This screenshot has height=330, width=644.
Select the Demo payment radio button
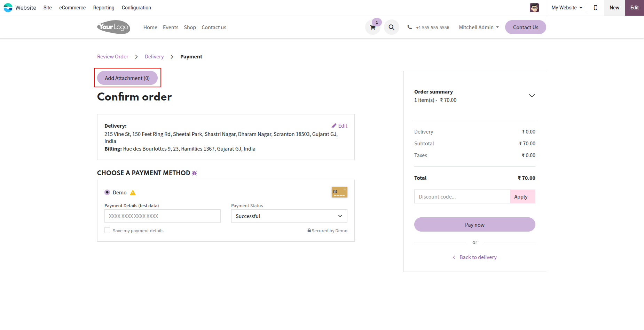[x=107, y=192]
